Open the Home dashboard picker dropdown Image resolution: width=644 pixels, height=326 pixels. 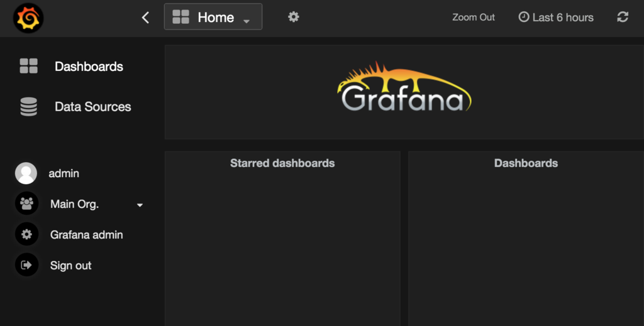click(213, 17)
